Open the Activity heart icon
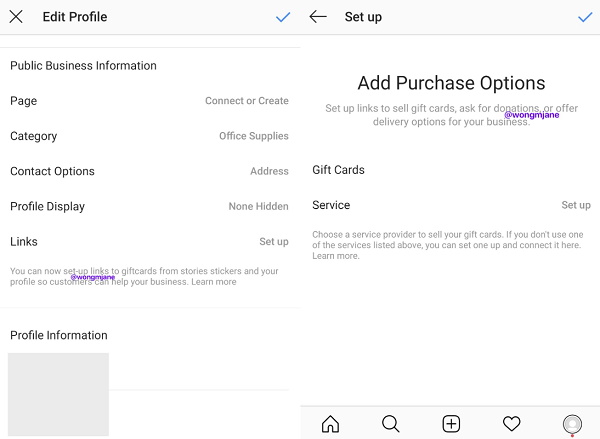600x439 pixels. [512, 424]
